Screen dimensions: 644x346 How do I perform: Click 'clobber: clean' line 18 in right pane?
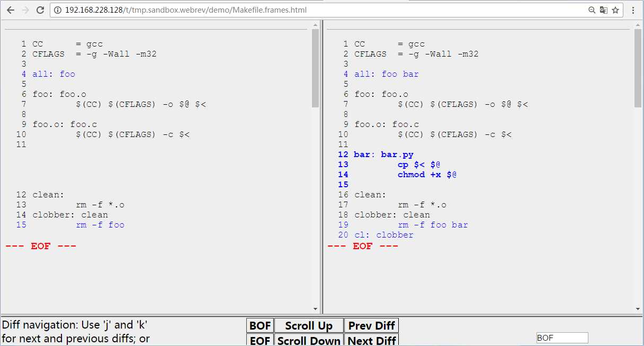tap(392, 215)
